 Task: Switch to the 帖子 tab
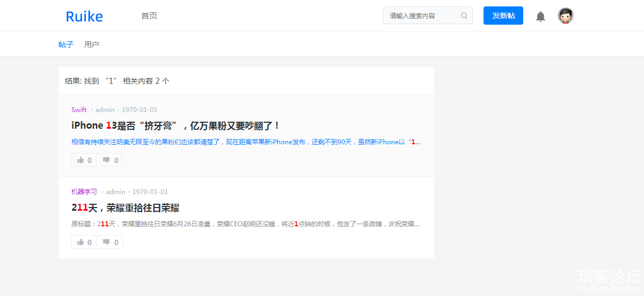point(66,45)
